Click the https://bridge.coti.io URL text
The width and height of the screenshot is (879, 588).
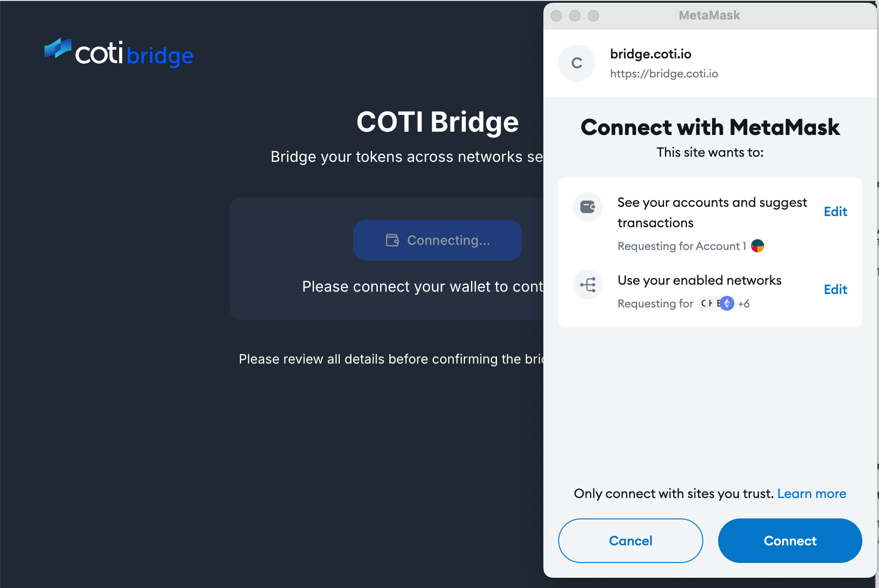664,74
